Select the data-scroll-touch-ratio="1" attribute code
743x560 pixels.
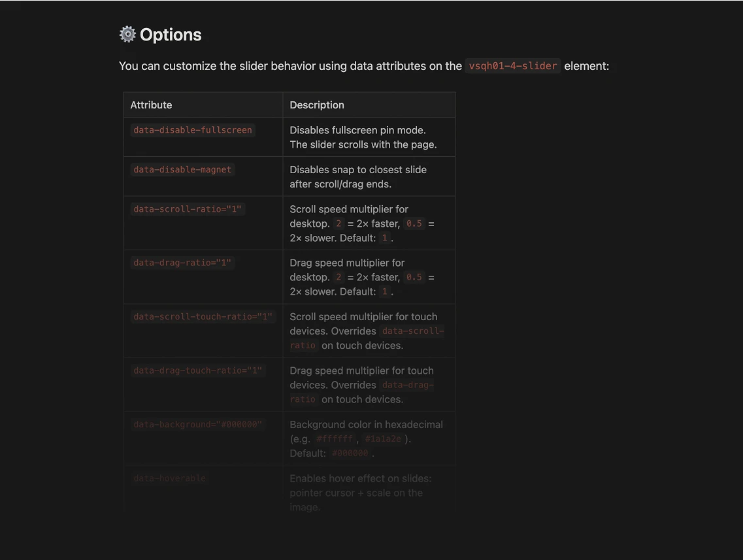(203, 316)
